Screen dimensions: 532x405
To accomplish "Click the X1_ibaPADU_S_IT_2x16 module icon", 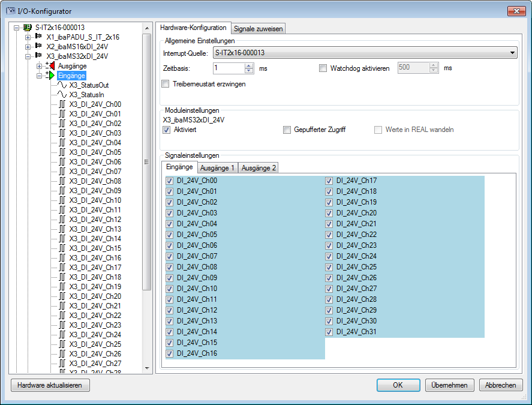I will (39, 37).
